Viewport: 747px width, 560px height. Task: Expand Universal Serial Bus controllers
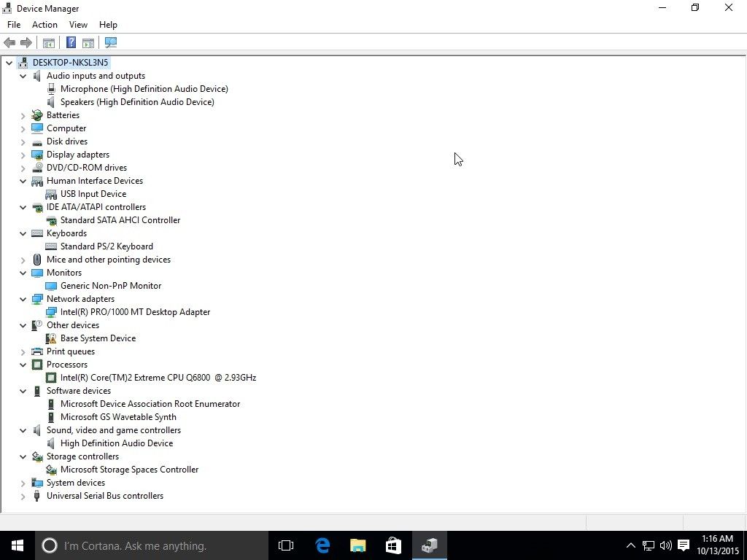click(x=23, y=496)
